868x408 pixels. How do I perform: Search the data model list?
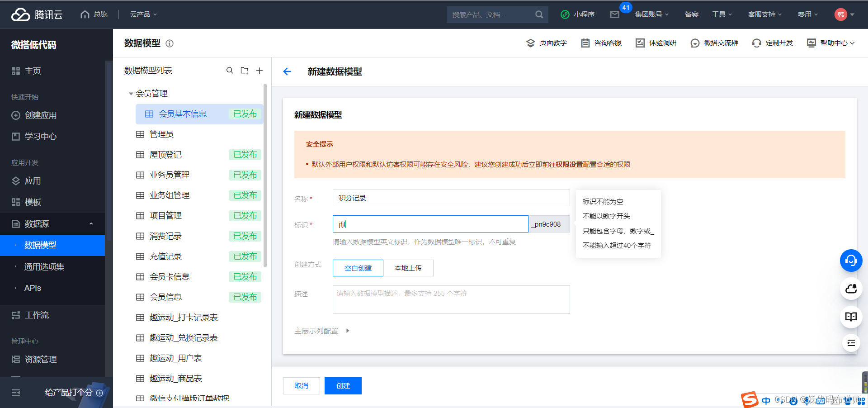pyautogui.click(x=230, y=71)
